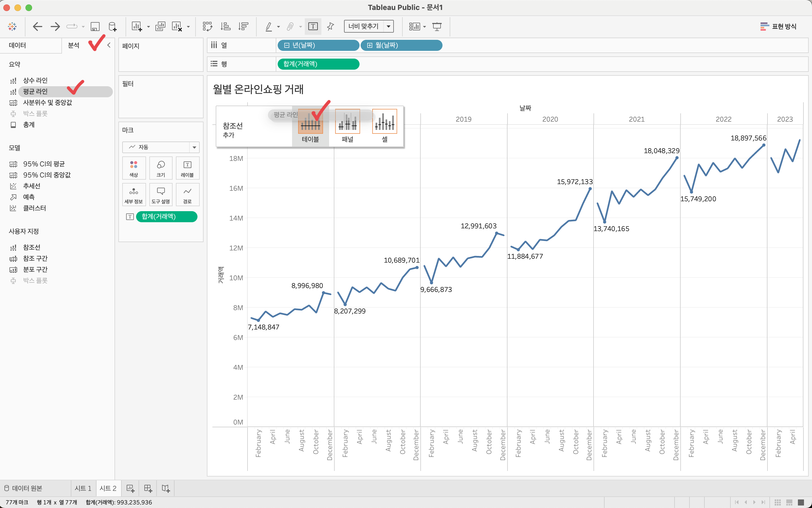812x508 pixels.
Task: Click the Fix axes pin icon
Action: pyautogui.click(x=330, y=27)
